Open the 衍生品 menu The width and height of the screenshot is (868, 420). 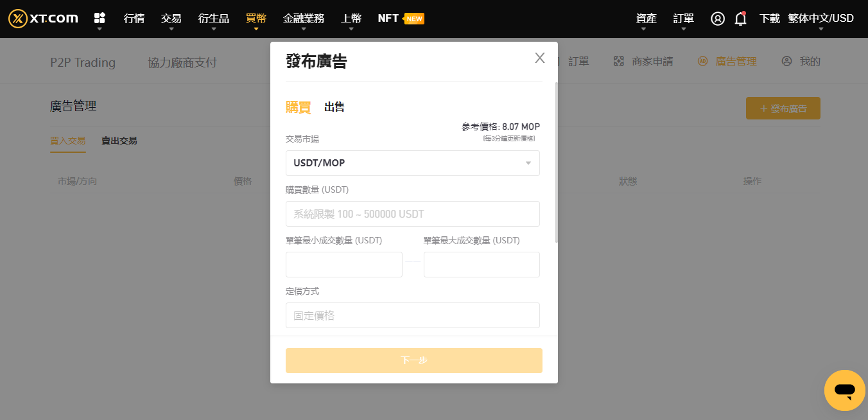(x=214, y=19)
